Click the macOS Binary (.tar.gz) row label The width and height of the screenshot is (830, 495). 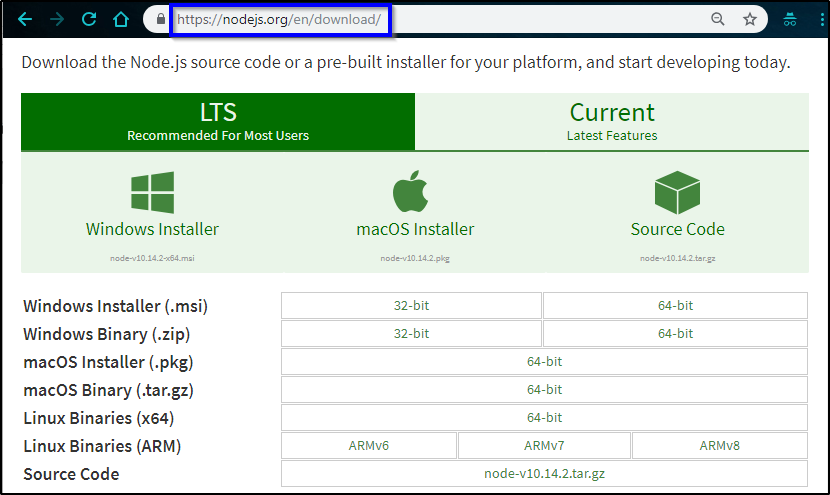coord(108,390)
